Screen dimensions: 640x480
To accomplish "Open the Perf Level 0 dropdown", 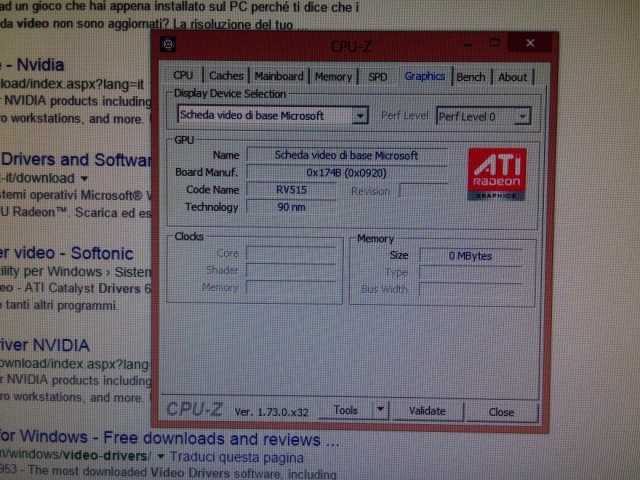I will pos(522,117).
